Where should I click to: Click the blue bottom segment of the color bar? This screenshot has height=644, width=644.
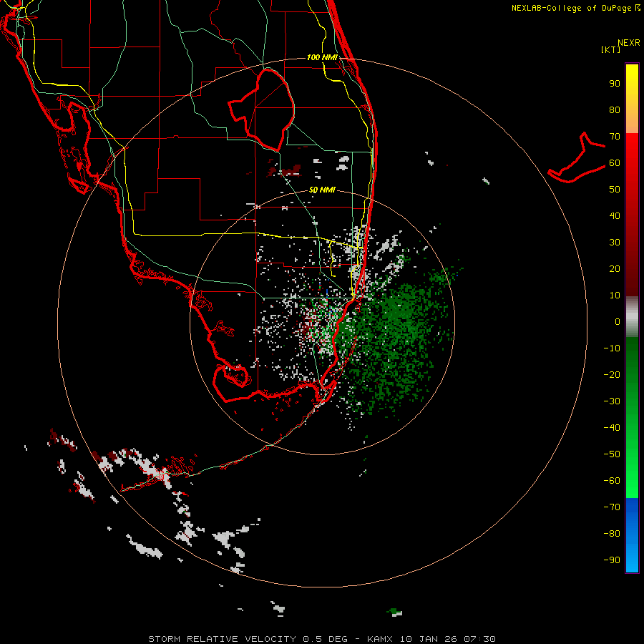click(632, 535)
